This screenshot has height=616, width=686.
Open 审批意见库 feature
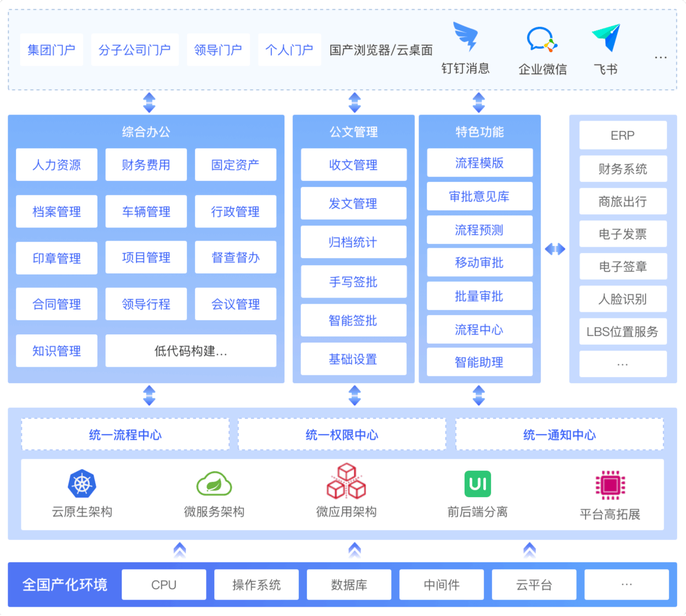pyautogui.click(x=479, y=196)
